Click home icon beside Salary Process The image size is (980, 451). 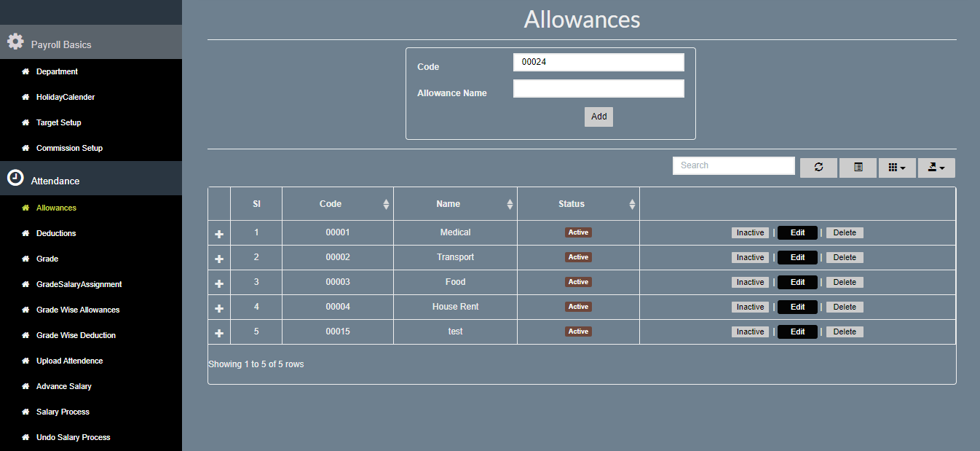pos(25,412)
